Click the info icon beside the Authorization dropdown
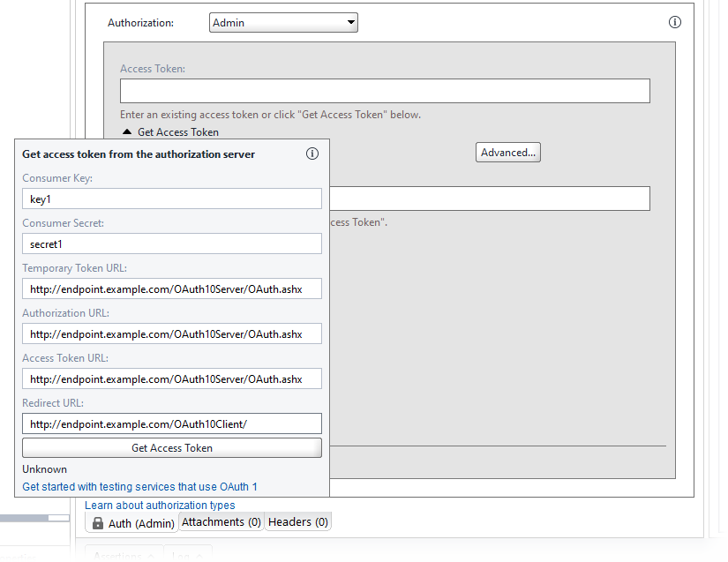728x562 pixels. (675, 22)
